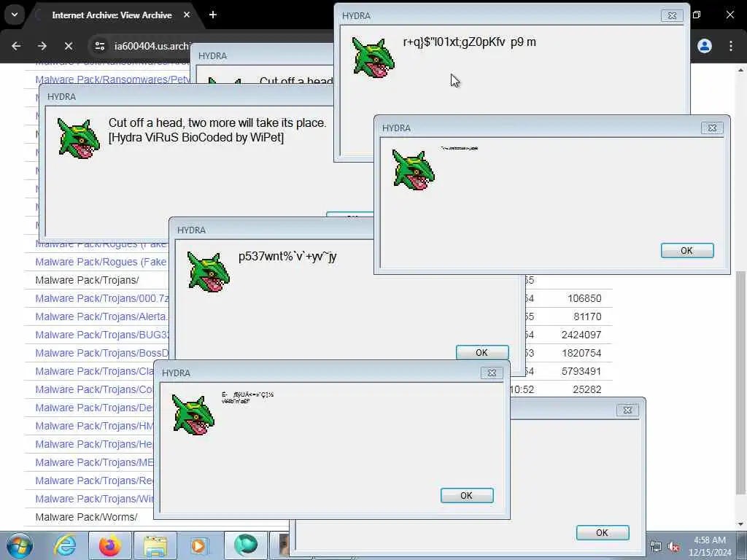Open Malware Pack/Trojans/Wi link
Screen dimensions: 747x560
click(94, 499)
